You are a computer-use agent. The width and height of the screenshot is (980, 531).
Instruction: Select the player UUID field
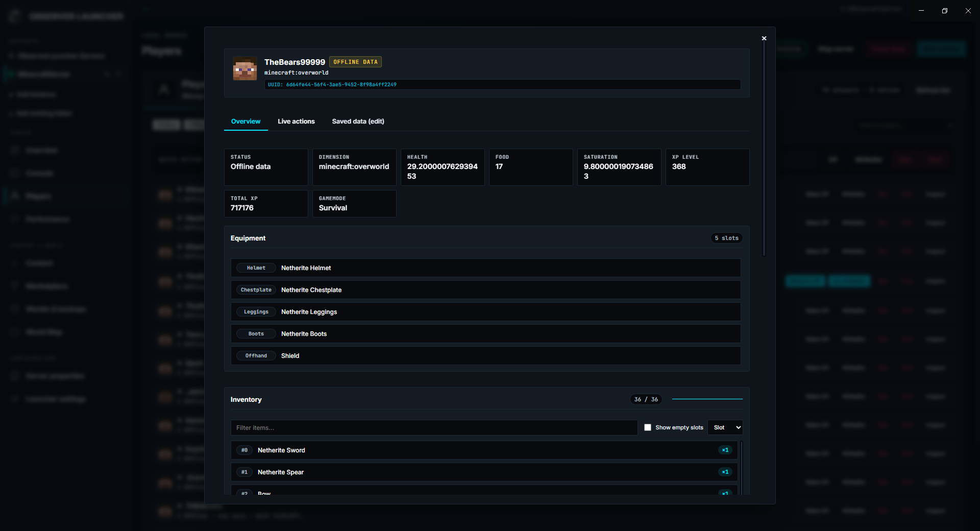[x=502, y=85]
